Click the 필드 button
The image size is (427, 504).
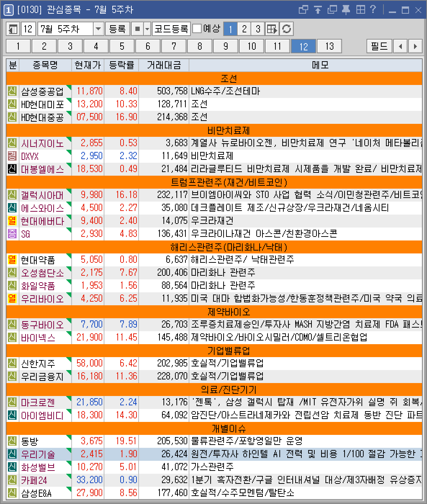(379, 46)
